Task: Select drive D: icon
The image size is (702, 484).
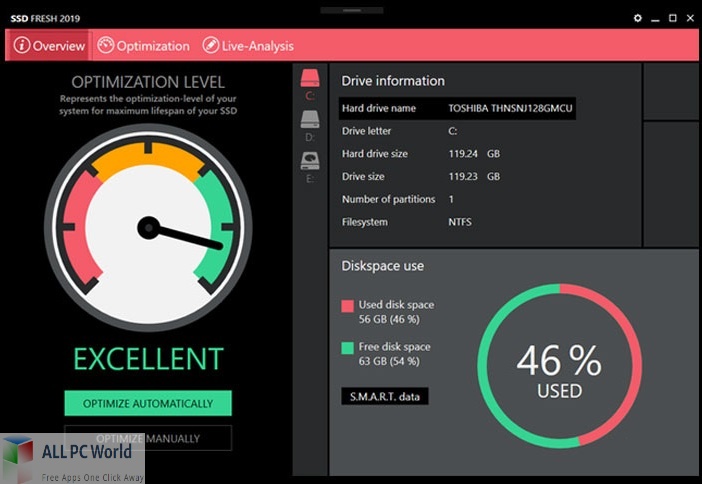Action: click(310, 120)
